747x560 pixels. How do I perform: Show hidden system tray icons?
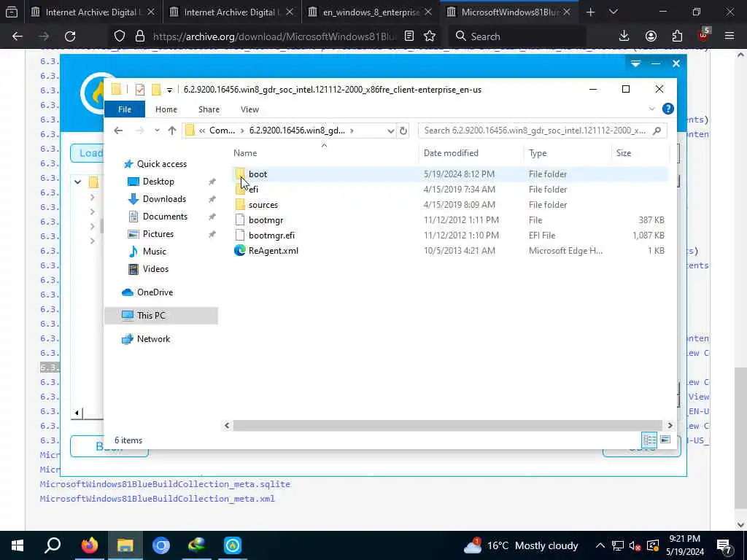(600, 545)
